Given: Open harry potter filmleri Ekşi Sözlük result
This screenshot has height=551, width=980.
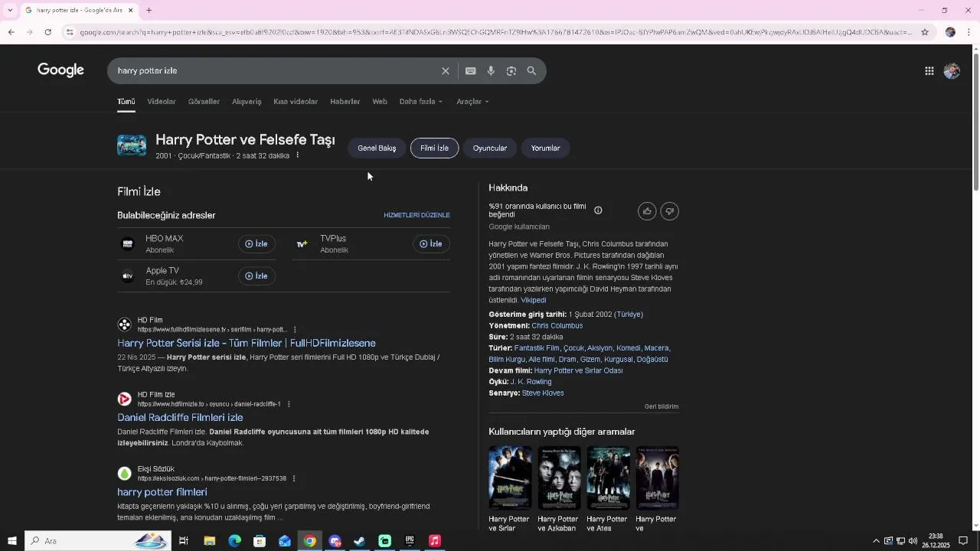Looking at the screenshot, I should click(x=162, y=492).
